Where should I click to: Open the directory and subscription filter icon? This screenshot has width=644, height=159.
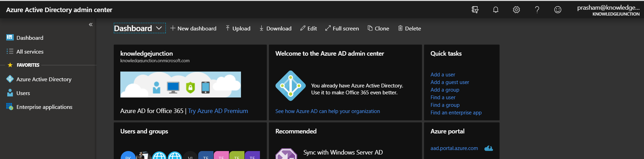pos(475,10)
